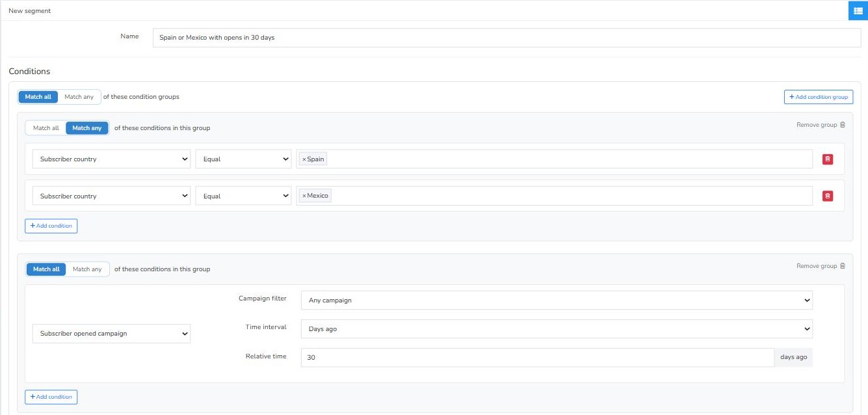The width and height of the screenshot is (868, 415).
Task: Click the Relative time label
Action: pyautogui.click(x=266, y=356)
